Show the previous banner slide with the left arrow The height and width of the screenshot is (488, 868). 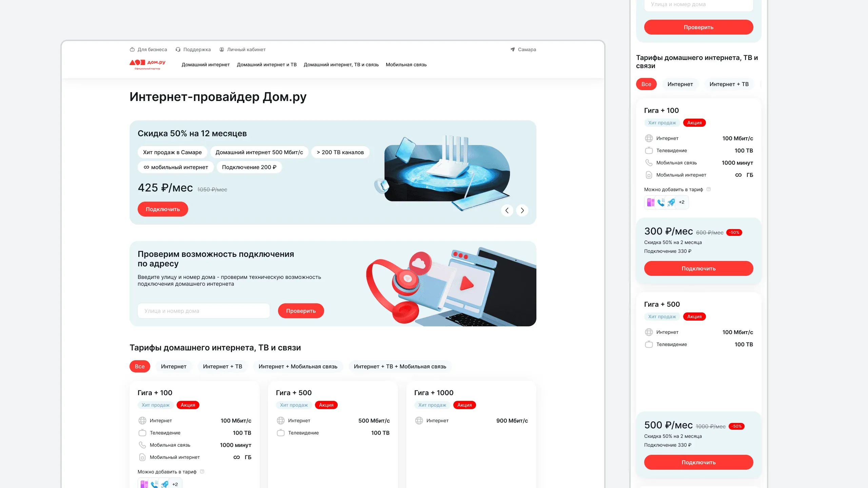pos(507,210)
